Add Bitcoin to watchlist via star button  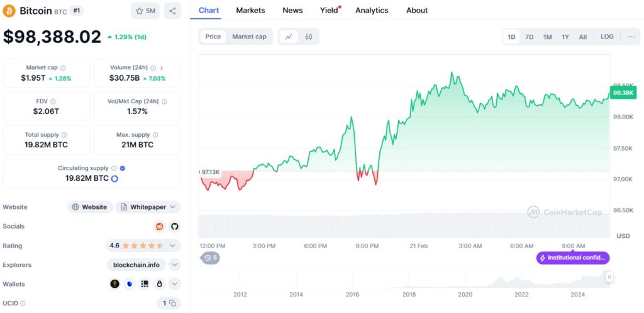[x=145, y=11]
